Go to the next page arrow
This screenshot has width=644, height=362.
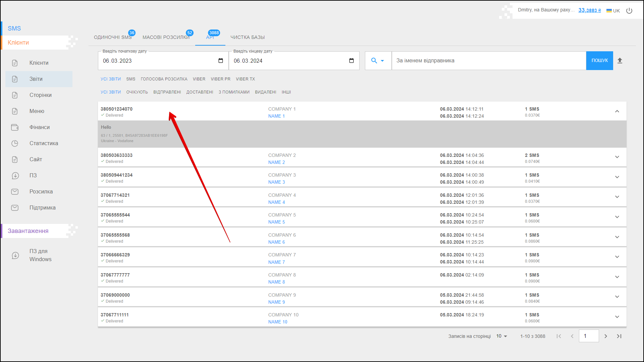[606, 336]
